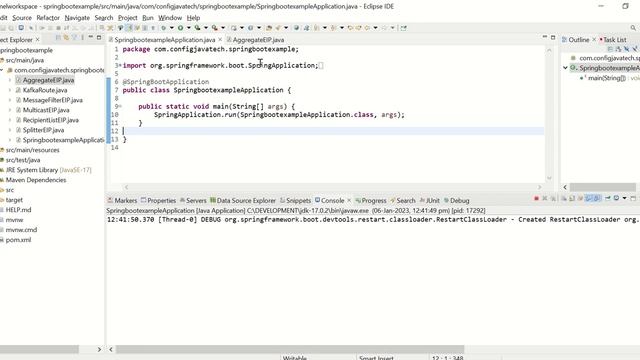The height and width of the screenshot is (360, 640).
Task: Expand the MulticastEIP.java tree node
Action: pyautogui.click(x=10, y=110)
